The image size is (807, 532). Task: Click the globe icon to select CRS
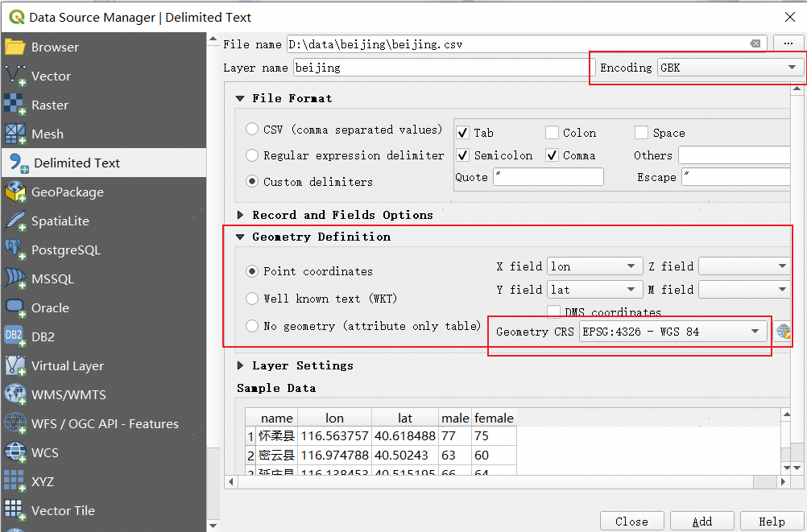[782, 331]
